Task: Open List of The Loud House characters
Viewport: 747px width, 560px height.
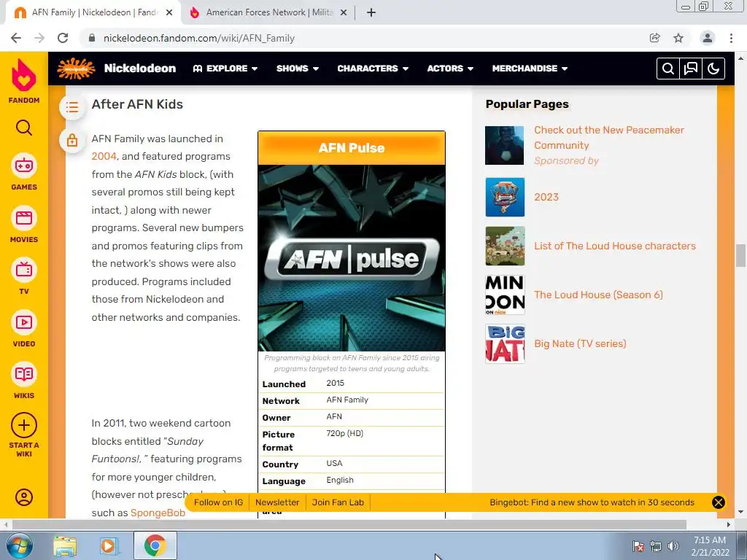Action: pyautogui.click(x=614, y=246)
